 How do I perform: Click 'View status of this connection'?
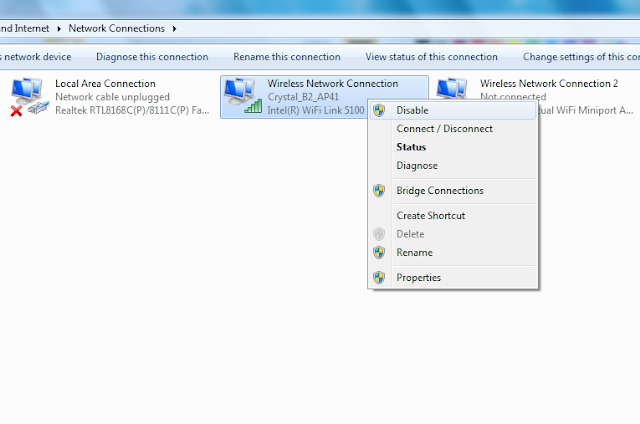tap(431, 57)
